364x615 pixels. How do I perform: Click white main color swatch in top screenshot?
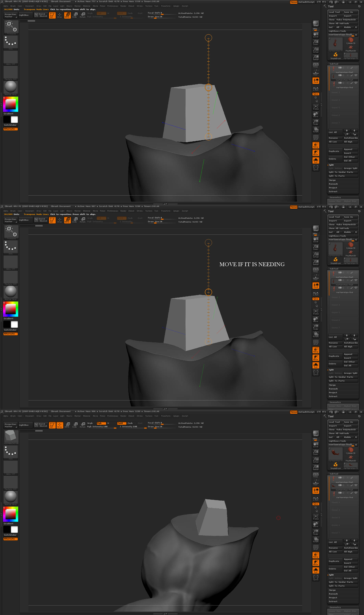[15, 120]
